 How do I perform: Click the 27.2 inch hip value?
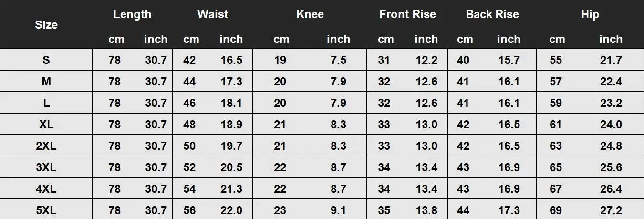point(611,210)
